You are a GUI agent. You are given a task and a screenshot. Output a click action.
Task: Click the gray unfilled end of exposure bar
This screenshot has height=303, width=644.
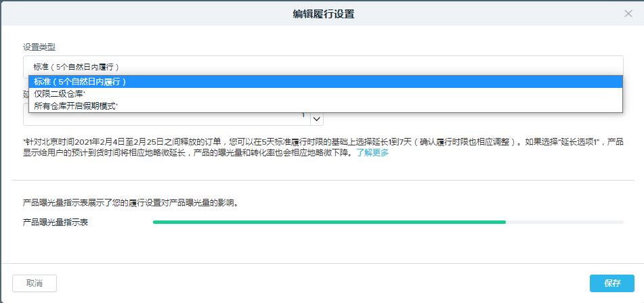564,222
